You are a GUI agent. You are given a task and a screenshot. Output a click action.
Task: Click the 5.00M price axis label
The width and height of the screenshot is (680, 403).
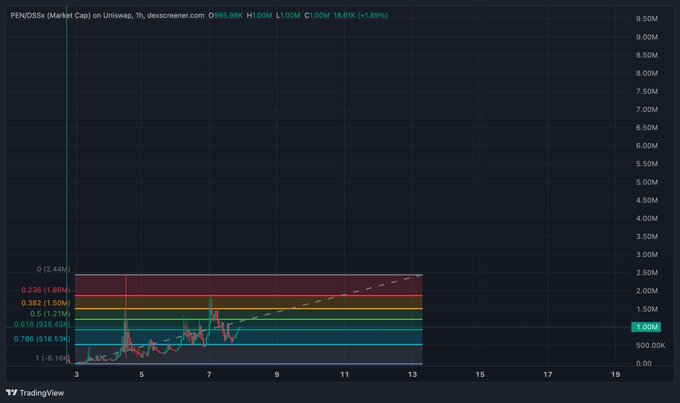pos(647,182)
